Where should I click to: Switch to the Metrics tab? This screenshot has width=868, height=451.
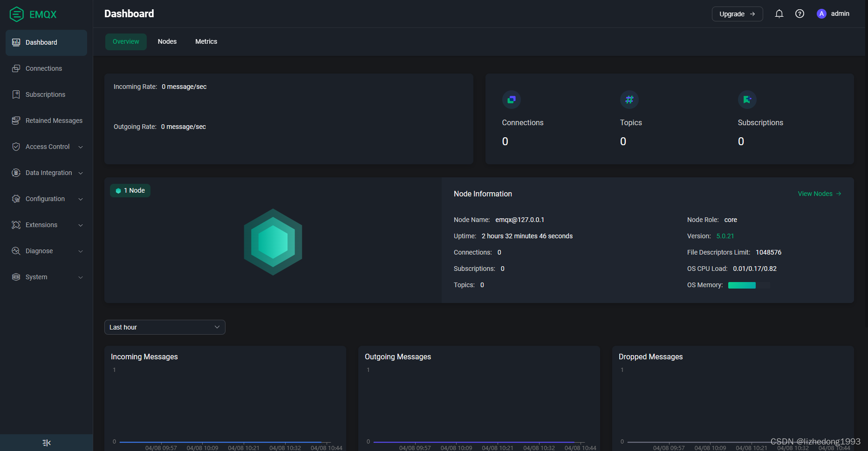point(206,41)
